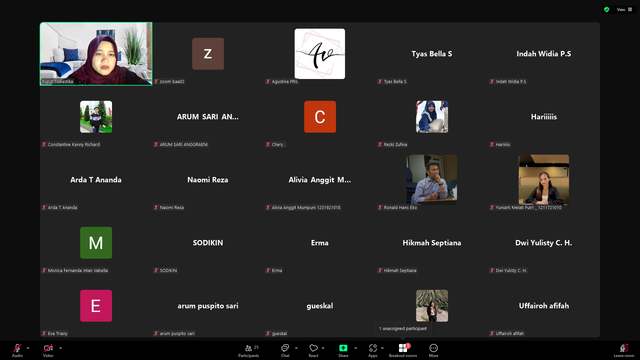
Task: Expand the audio options arrow
Action: pos(28,348)
